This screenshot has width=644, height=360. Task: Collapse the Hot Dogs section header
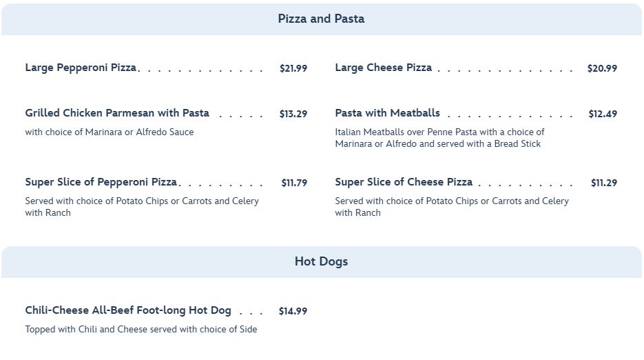point(321,262)
